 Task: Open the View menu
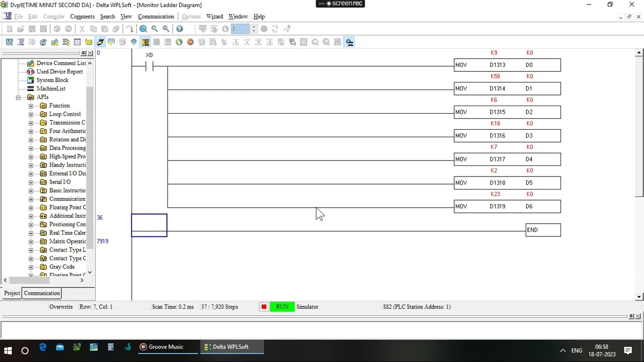[126, 17]
